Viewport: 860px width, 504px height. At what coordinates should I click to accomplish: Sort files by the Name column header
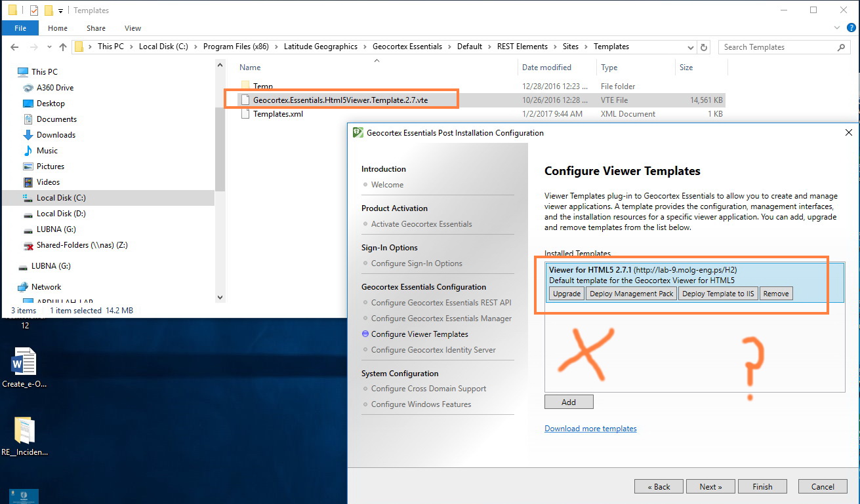tap(250, 68)
